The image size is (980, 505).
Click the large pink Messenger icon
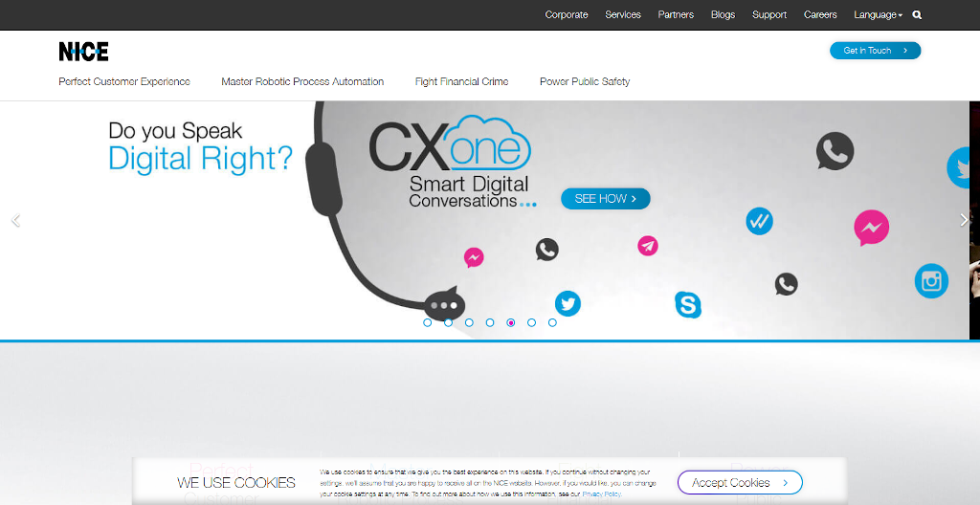pyautogui.click(x=871, y=228)
